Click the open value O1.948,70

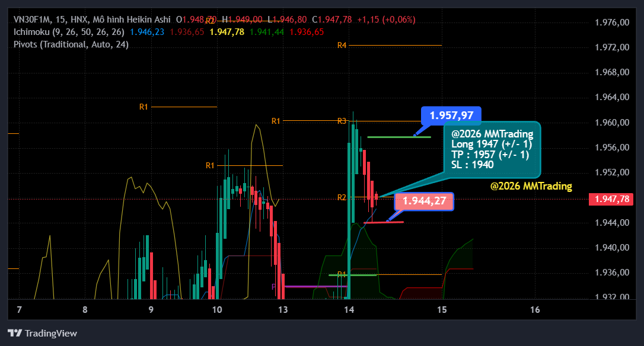196,20
